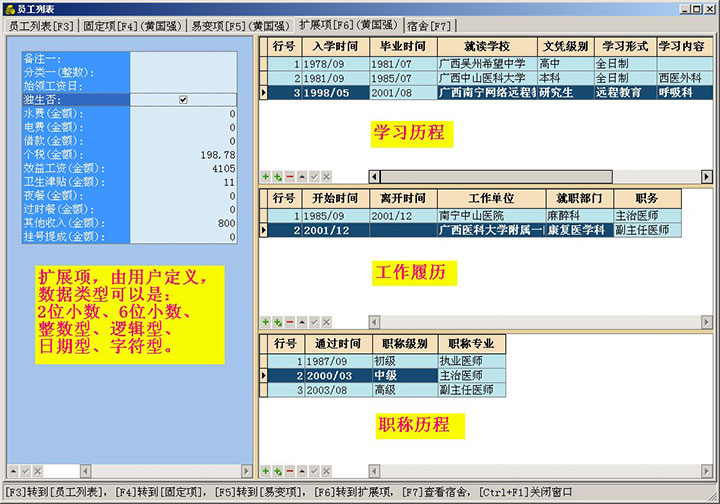Click X cancel icon under 学习历程 grid
Screen dimensions: 720x504
[x=326, y=176]
